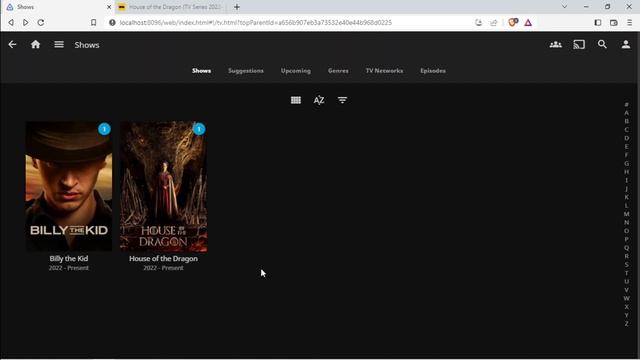Jump to # in alphabet picker
The width and height of the screenshot is (640, 360).
coord(627,104)
